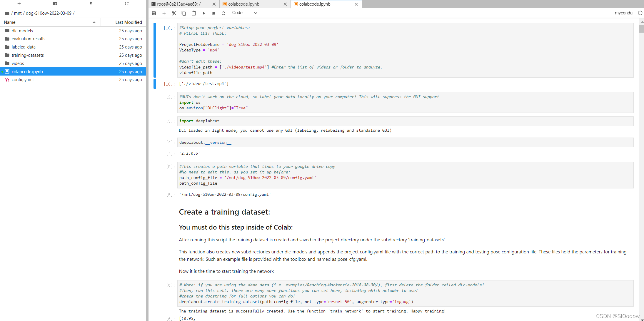Run the selected cell
The height and width of the screenshot is (321, 644).
(204, 13)
